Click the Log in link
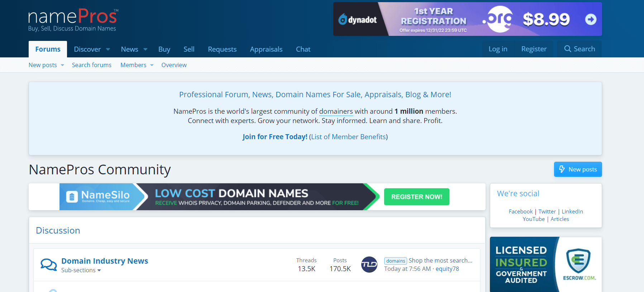 click(498, 49)
